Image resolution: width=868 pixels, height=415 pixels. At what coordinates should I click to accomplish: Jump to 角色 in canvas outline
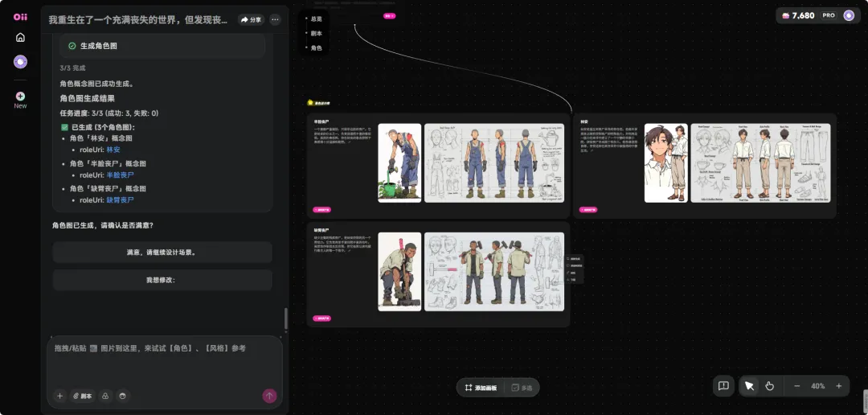coord(316,48)
